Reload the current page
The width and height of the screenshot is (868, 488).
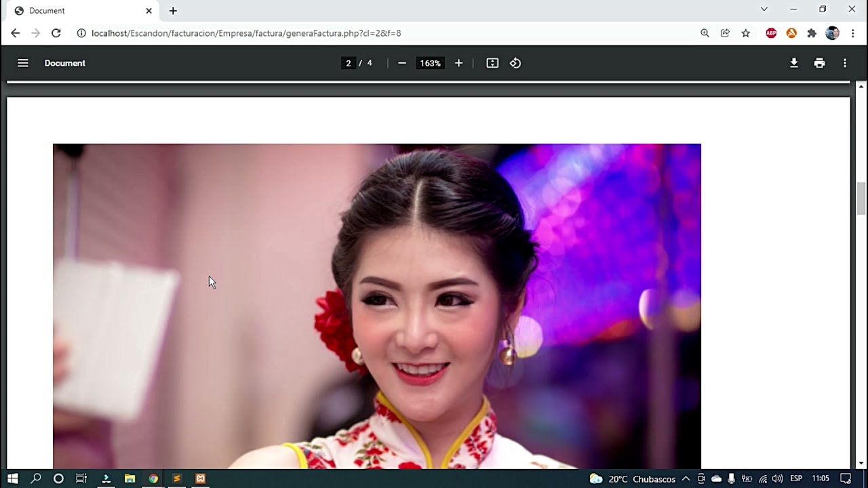click(56, 33)
